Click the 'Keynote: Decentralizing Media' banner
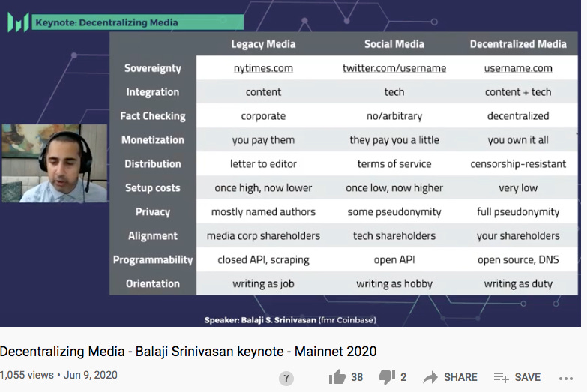The image size is (587, 392). (x=138, y=22)
